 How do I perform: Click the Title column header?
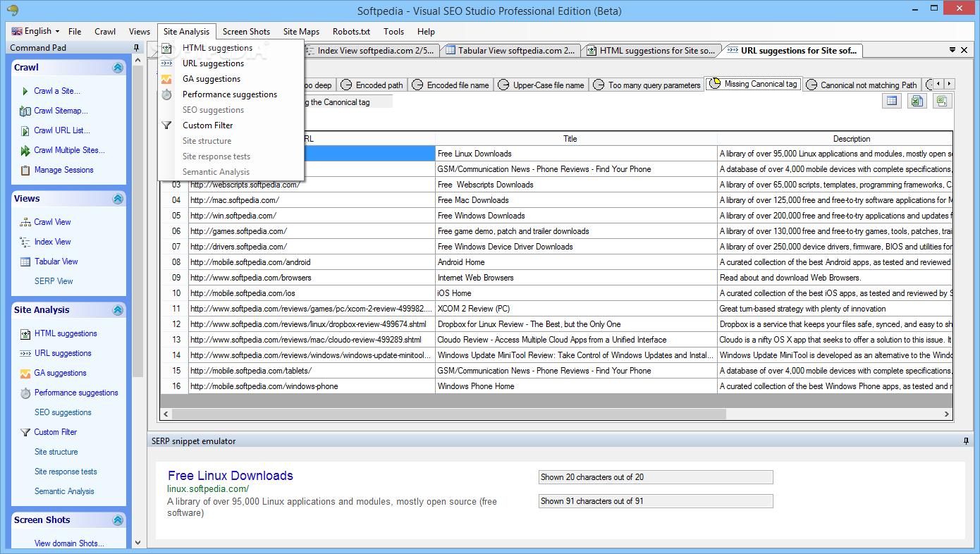[577, 139]
